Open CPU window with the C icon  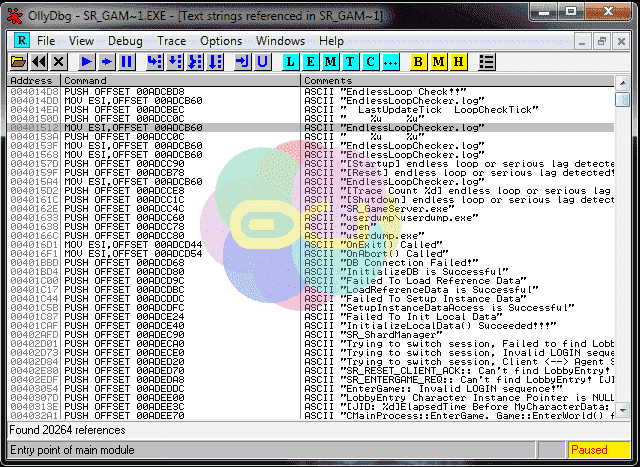pos(370,62)
